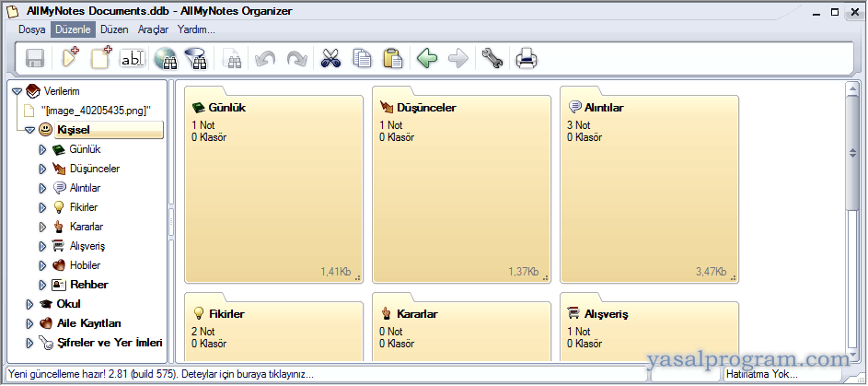Select the Hobiler item in the tree

pos(85,265)
